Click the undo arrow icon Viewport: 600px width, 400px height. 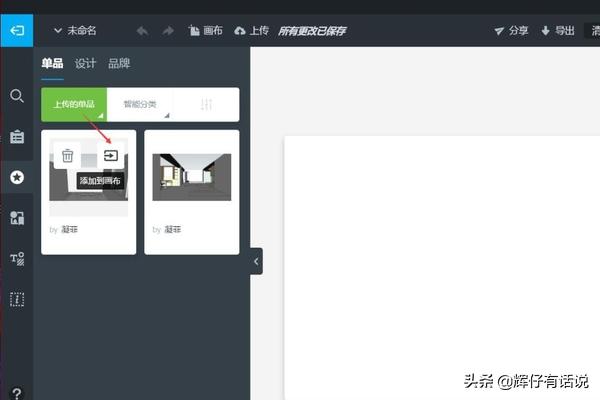(x=142, y=31)
